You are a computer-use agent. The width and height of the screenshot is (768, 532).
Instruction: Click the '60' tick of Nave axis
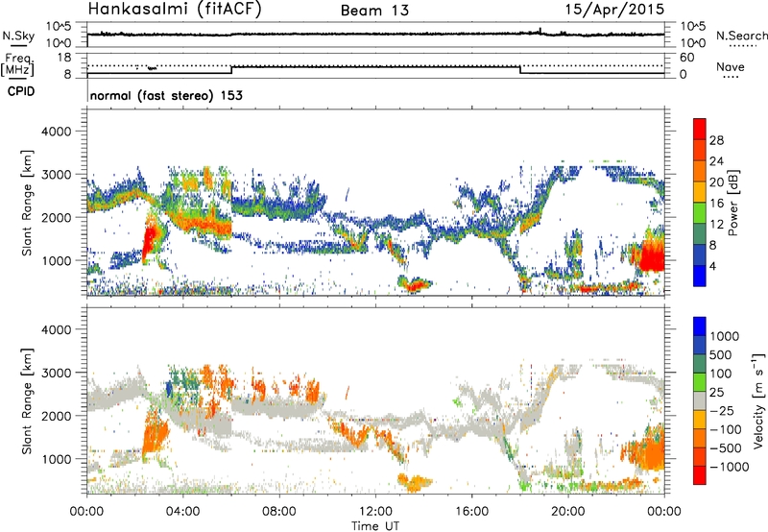point(687,58)
